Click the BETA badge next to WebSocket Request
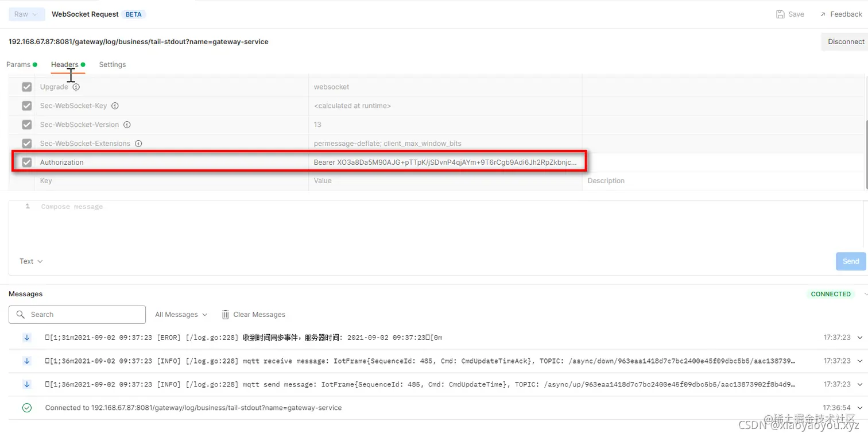868x437 pixels. 133,14
